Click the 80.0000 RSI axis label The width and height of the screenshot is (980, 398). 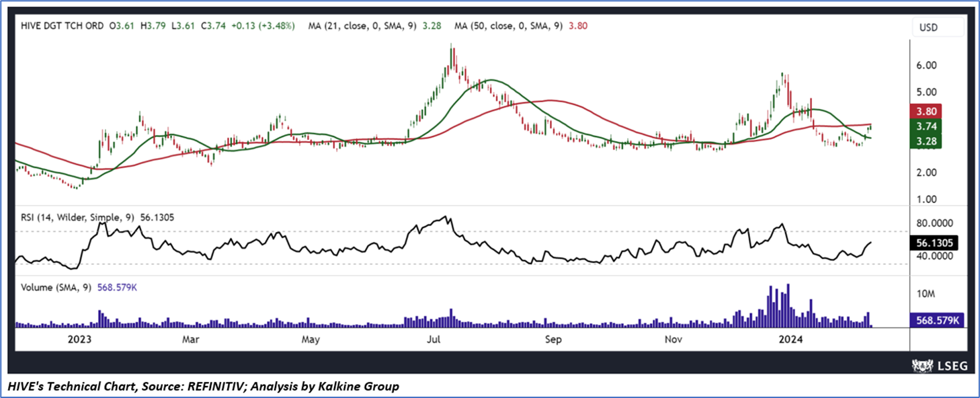(x=934, y=223)
